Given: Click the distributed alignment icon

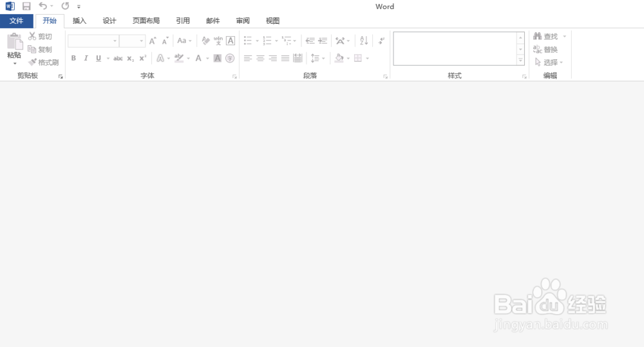Looking at the screenshot, I should pyautogui.click(x=298, y=59).
